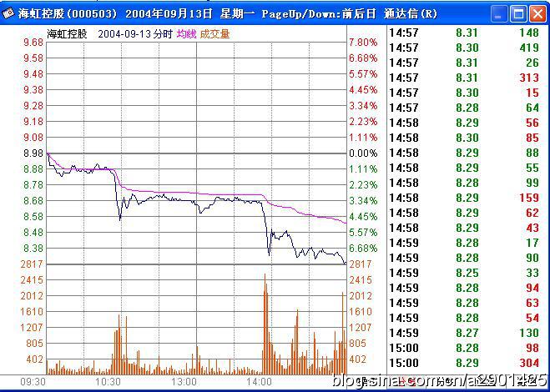This screenshot has height=392, width=550.
Task: Click the 9.38 price axis label
Action: point(33,90)
